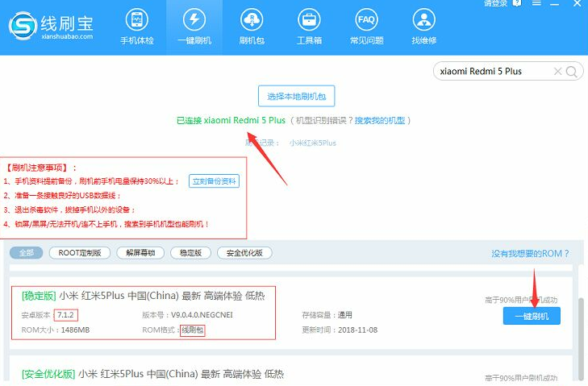Click the search magnifier icon
588x386 pixels.
[x=572, y=72]
